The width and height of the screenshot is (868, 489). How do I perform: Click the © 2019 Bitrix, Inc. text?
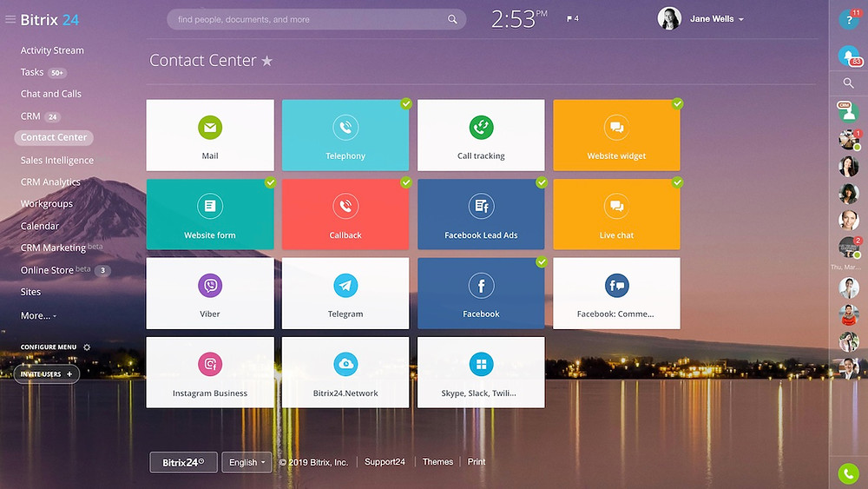314,462
